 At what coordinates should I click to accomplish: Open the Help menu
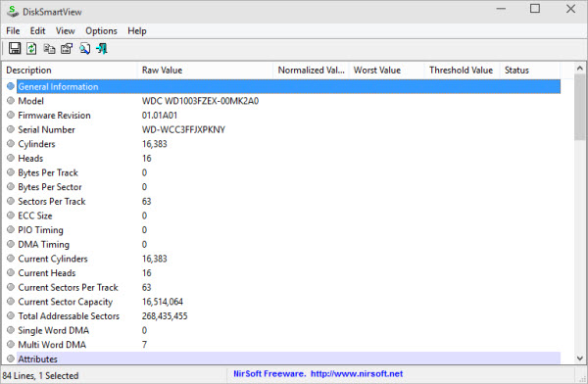(137, 30)
